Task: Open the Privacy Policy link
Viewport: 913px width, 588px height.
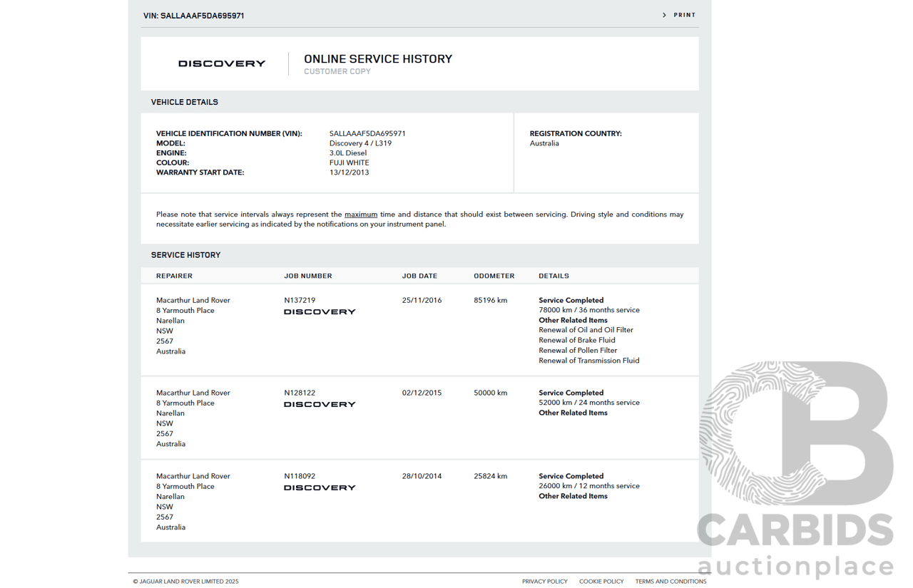Action: click(x=544, y=582)
